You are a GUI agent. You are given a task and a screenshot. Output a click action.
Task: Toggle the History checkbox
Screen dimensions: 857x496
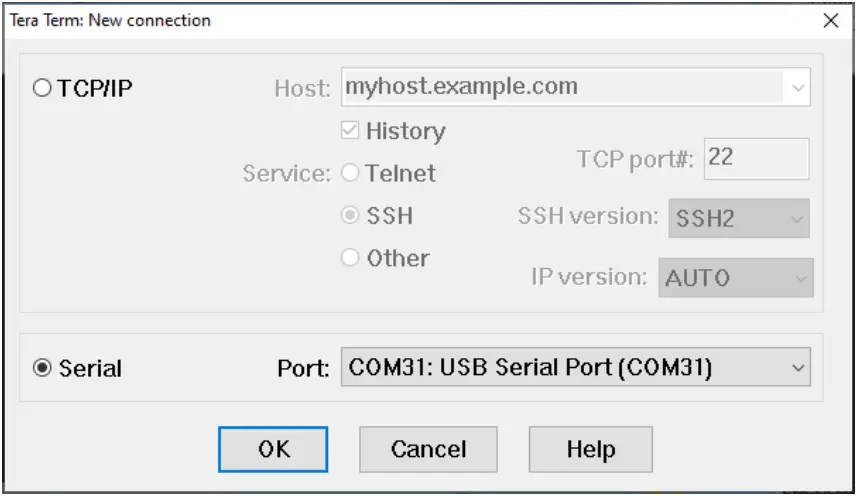[x=350, y=131]
